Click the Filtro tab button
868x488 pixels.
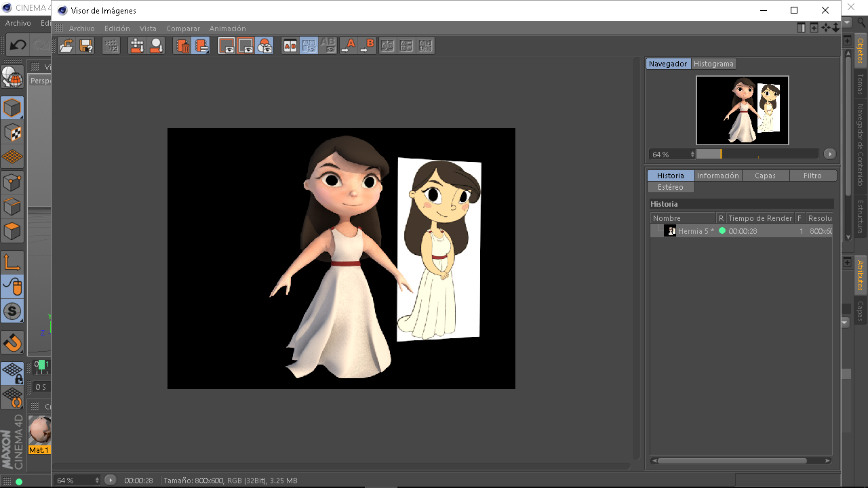[x=812, y=176]
